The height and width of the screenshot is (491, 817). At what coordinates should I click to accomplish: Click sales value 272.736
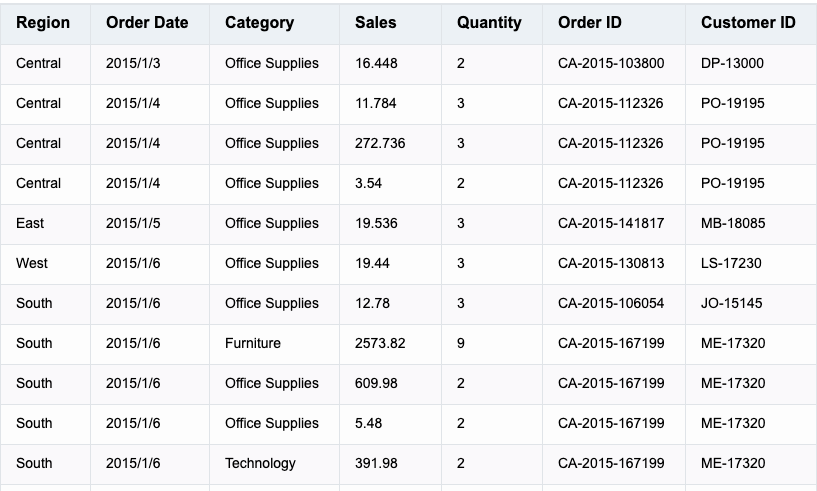[380, 143]
